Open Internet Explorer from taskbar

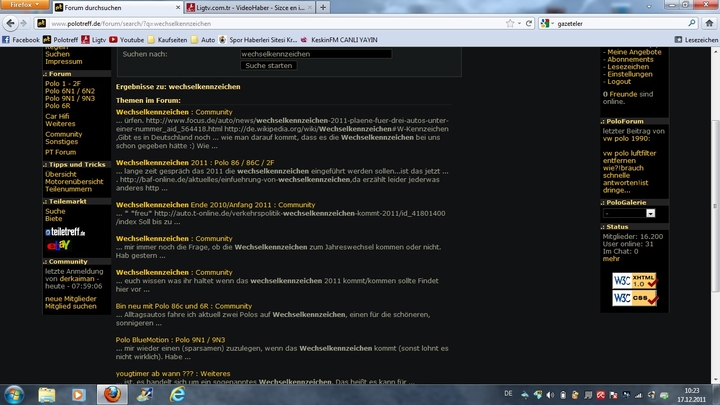pos(177,395)
